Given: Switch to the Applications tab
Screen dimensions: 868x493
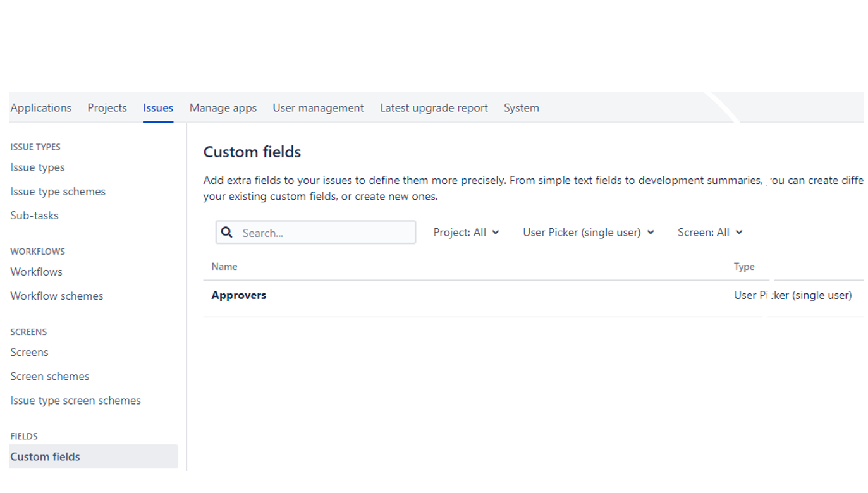Looking at the screenshot, I should (x=41, y=108).
